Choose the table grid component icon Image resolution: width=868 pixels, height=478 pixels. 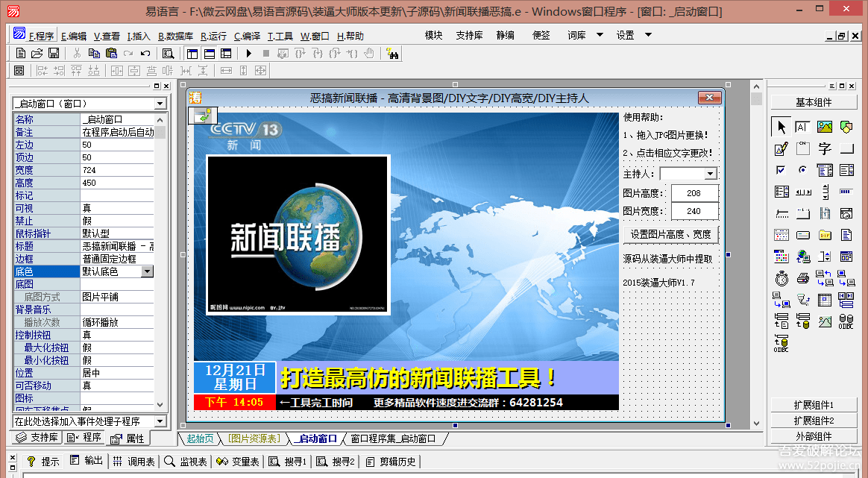click(x=824, y=301)
